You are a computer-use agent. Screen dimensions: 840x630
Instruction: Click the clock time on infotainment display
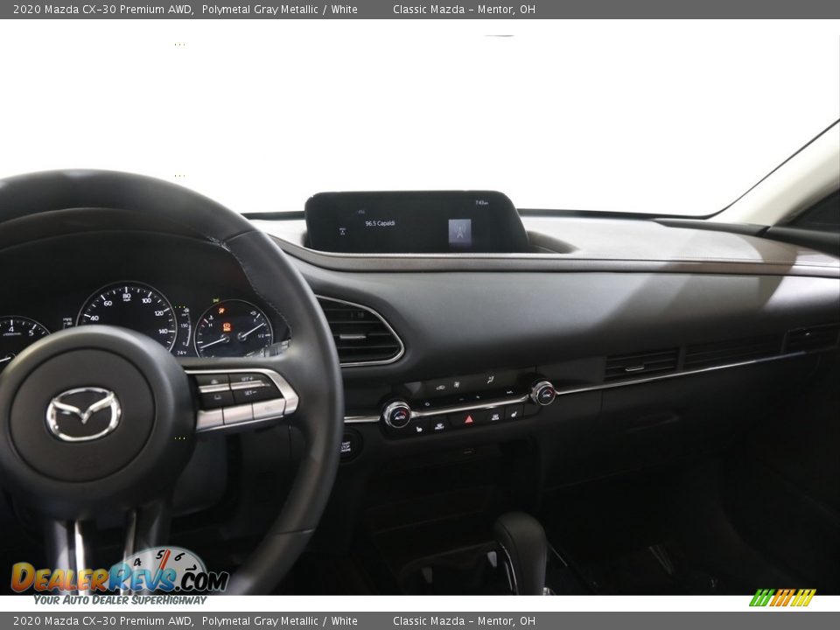click(480, 203)
